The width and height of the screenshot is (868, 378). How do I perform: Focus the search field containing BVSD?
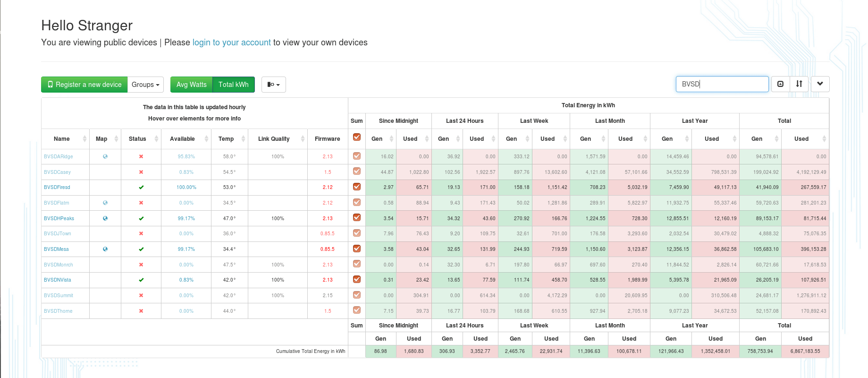pyautogui.click(x=722, y=84)
